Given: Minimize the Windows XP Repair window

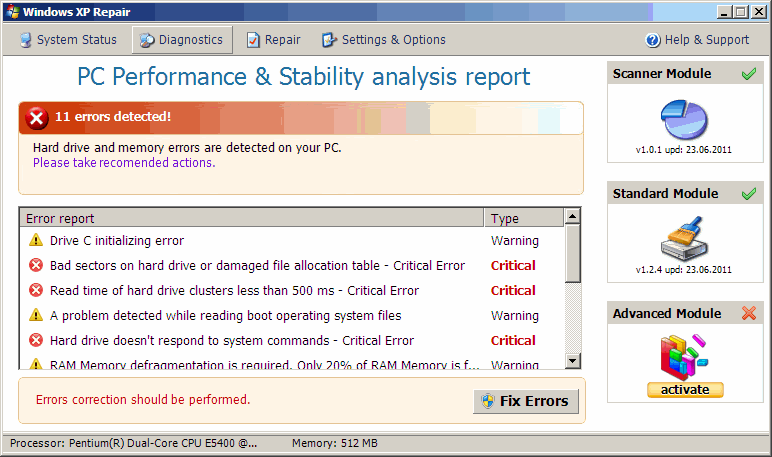Looking at the screenshot, I should [723, 12].
